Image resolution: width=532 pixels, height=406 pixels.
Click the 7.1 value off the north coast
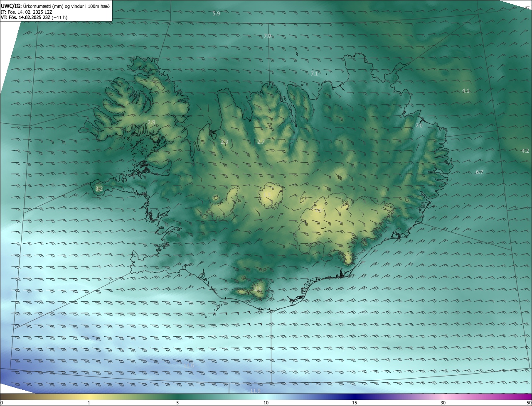click(314, 73)
